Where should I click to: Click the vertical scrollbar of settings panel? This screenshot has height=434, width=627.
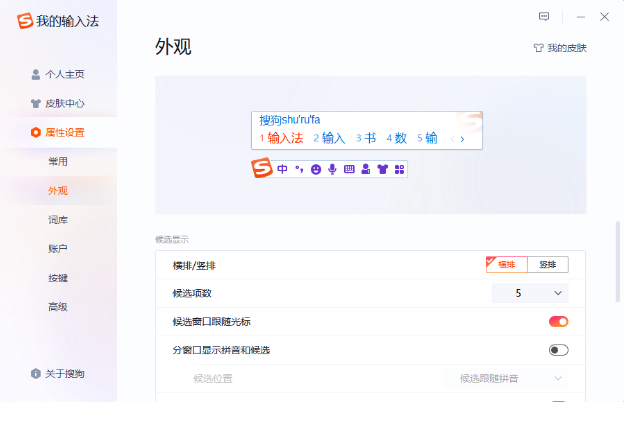click(618, 261)
